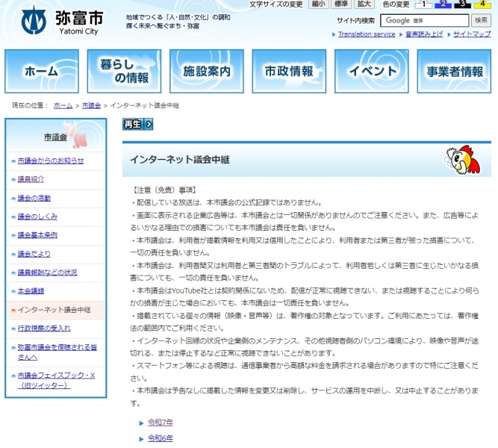
Task: Open the 暮らしの情報 navigation tab
Action: 124,72
